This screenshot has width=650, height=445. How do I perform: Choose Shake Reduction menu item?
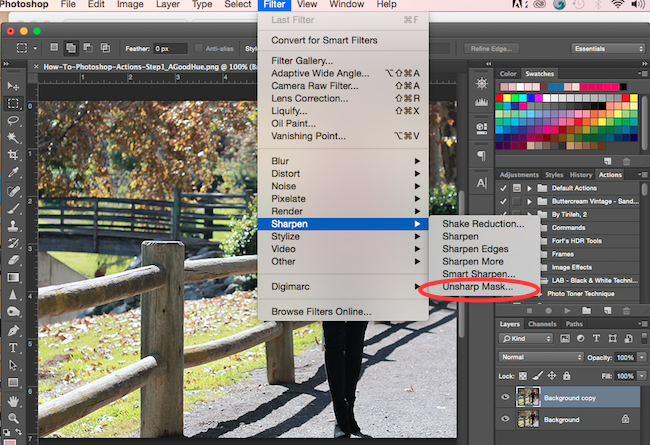pos(483,224)
